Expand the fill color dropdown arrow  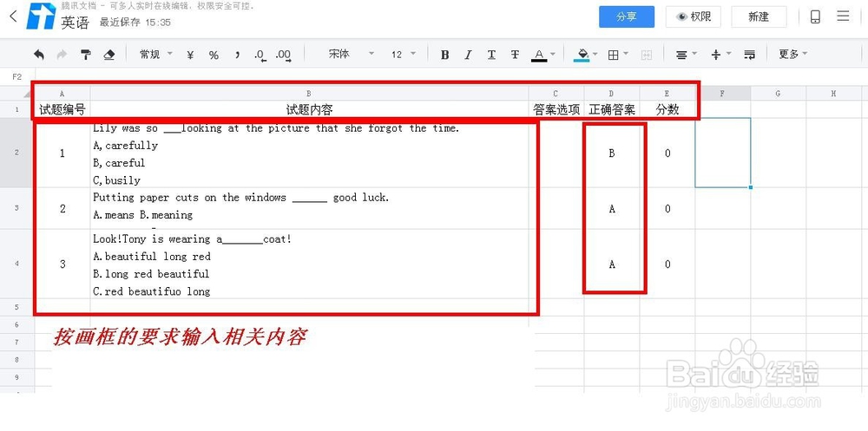point(595,55)
